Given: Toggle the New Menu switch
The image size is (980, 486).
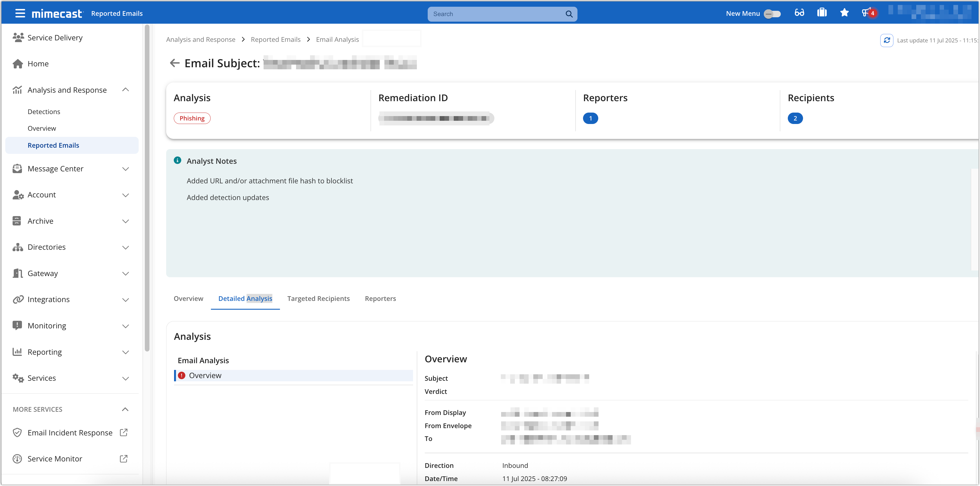Looking at the screenshot, I should tap(772, 14).
